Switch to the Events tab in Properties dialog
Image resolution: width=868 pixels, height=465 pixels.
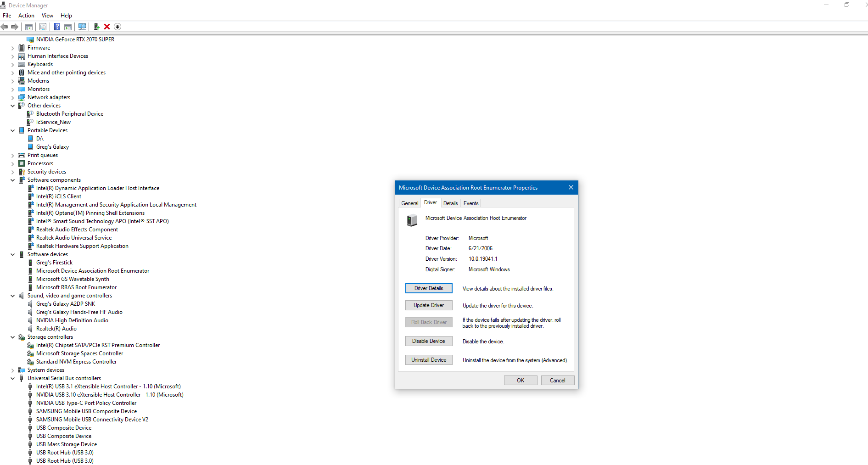[471, 203]
